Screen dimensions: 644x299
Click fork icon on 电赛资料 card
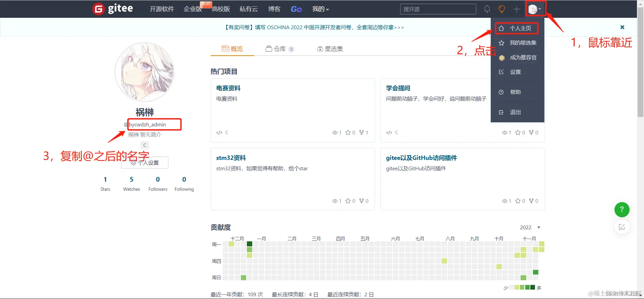(x=362, y=132)
